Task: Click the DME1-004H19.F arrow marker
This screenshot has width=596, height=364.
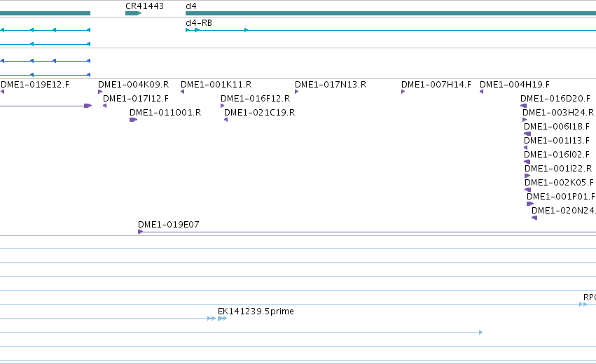Action: click(482, 92)
